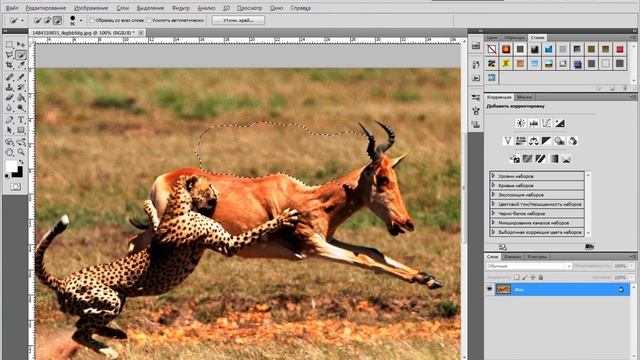The height and width of the screenshot is (360, 640).
Task: Open the Редактирование menu
Action: (46, 8)
